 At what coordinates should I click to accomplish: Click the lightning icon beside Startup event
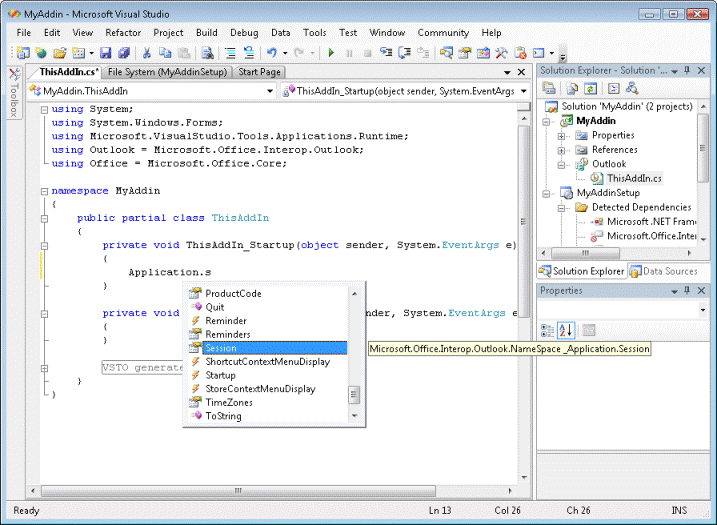pyautogui.click(x=195, y=375)
